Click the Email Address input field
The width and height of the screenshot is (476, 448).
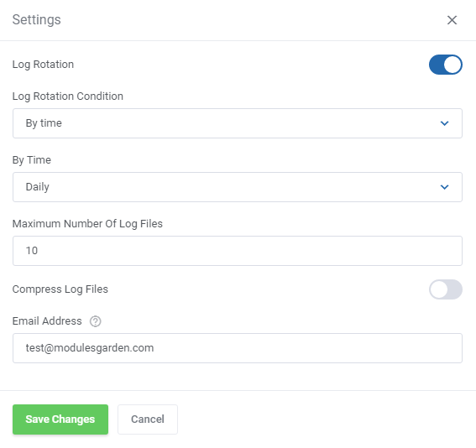click(238, 348)
